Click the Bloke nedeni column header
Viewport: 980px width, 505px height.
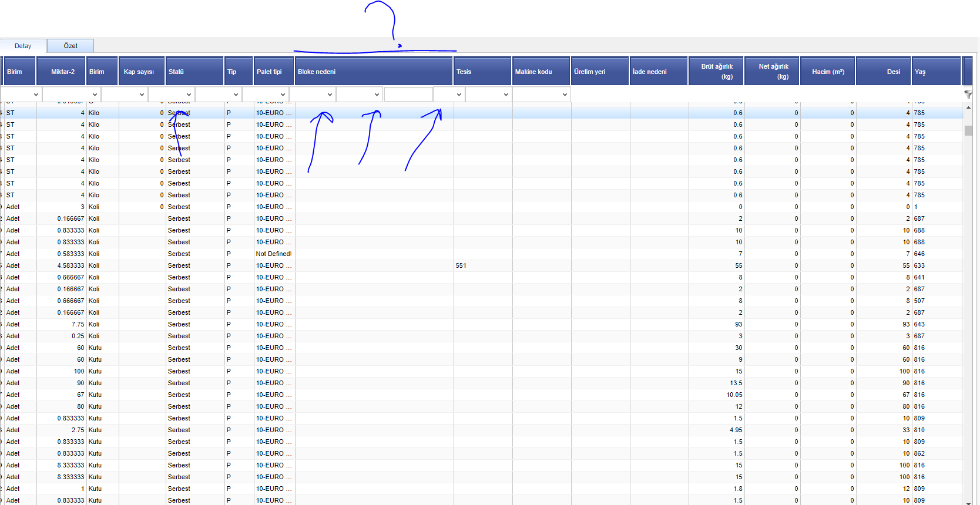374,72
